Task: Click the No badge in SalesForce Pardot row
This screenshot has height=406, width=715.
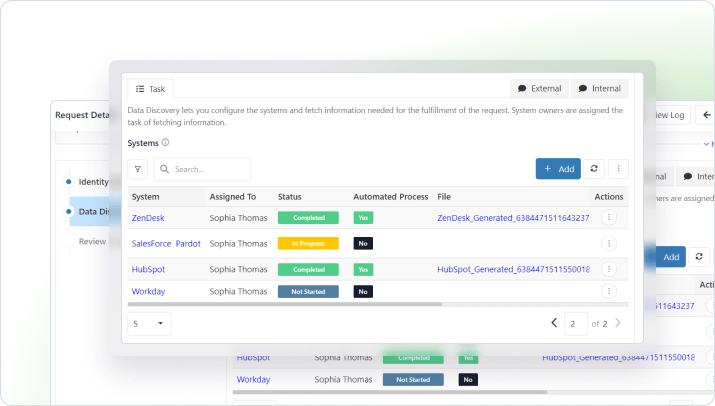Action: (363, 244)
